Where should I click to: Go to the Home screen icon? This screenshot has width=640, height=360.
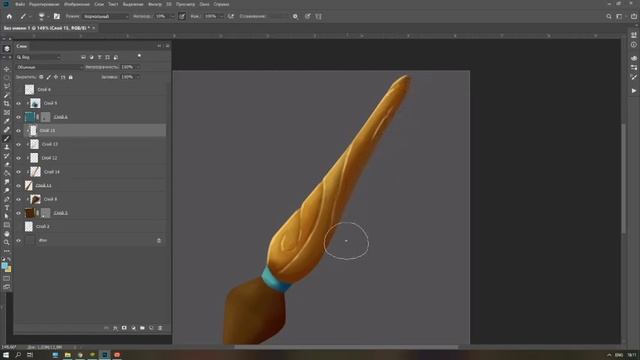pyautogui.click(x=9, y=16)
